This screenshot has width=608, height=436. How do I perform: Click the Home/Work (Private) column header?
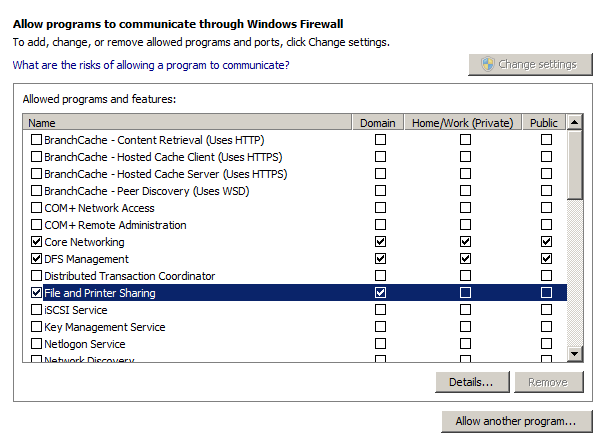point(465,123)
